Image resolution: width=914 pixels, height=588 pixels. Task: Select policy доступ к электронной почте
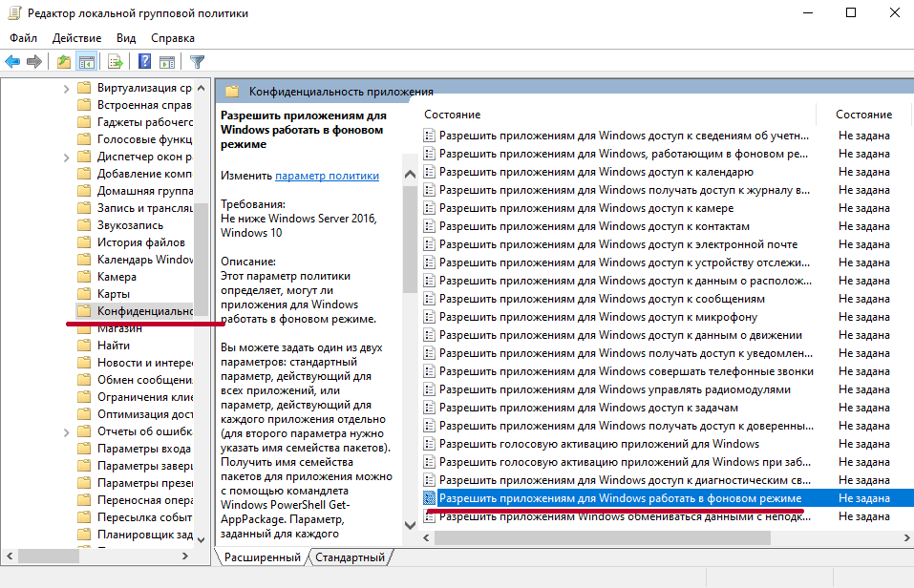(x=619, y=244)
